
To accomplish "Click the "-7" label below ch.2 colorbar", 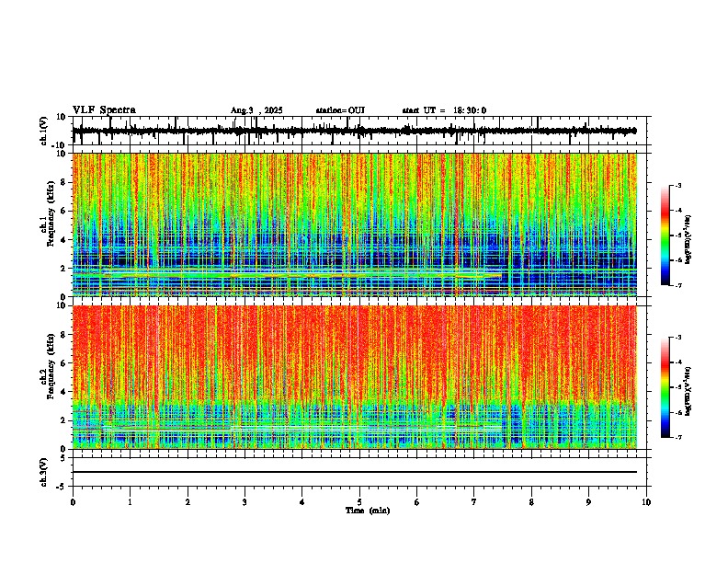I will pyautogui.click(x=677, y=437).
